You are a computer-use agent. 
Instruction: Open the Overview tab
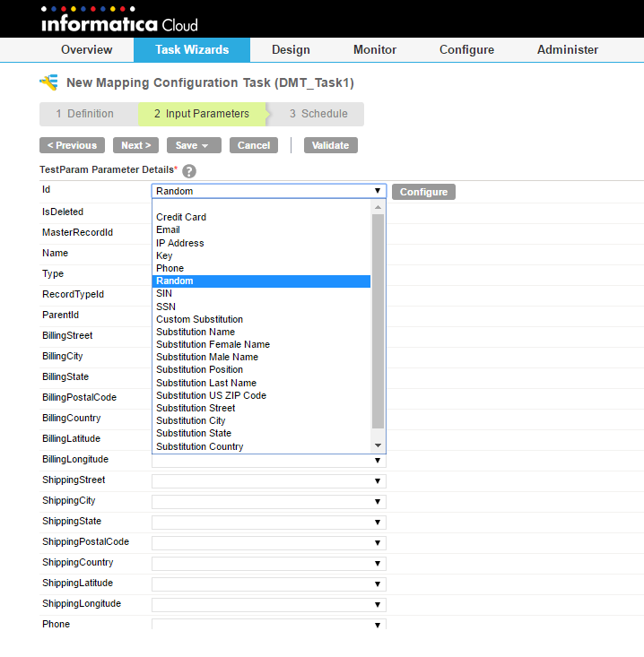pyautogui.click(x=87, y=49)
